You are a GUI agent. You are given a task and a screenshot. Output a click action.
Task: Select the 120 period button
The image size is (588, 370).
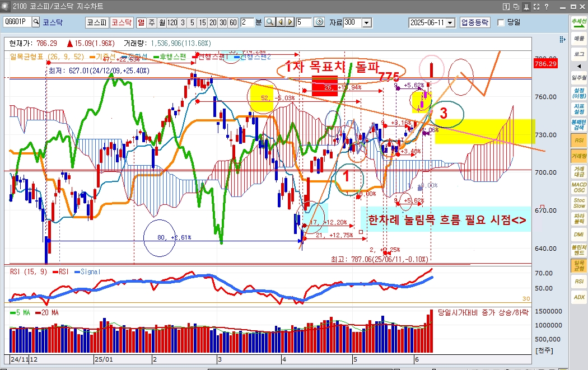172,22
